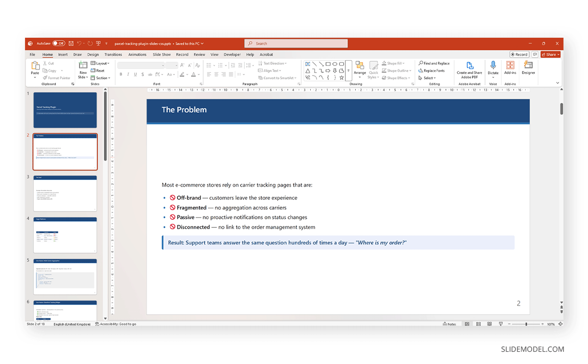The width and height of the screenshot is (588, 364).
Task: Click the Designer icon in the ribbon
Action: 528,68
